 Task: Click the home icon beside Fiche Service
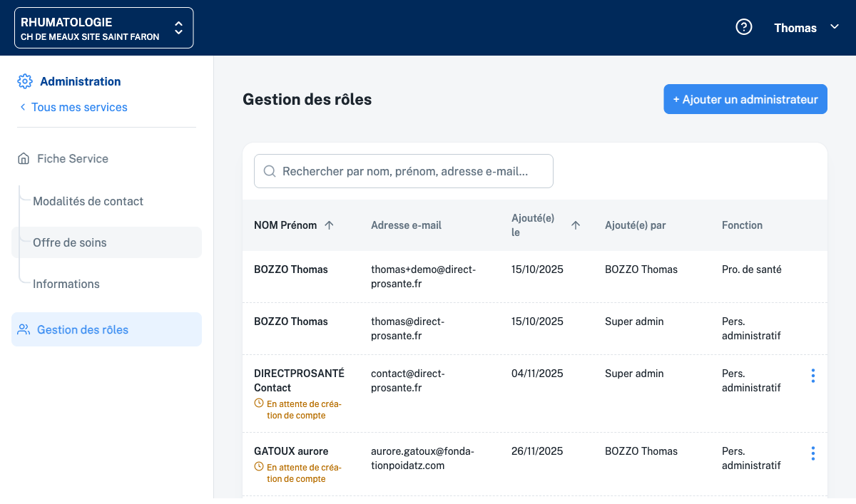coord(24,158)
